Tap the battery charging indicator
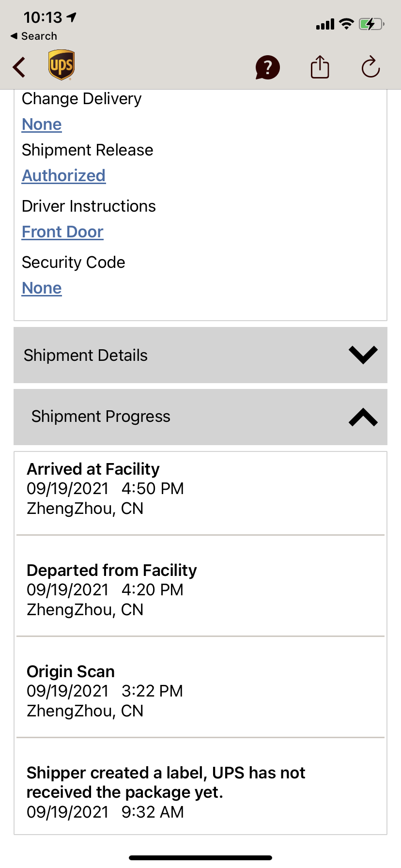This screenshot has width=401, height=868. pyautogui.click(x=371, y=24)
